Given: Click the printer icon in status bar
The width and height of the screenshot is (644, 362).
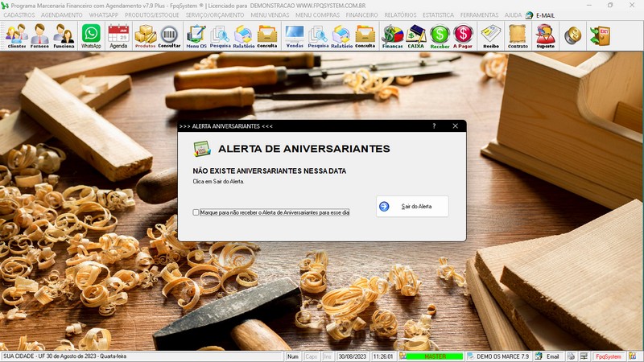Looking at the screenshot, I should [x=572, y=356].
